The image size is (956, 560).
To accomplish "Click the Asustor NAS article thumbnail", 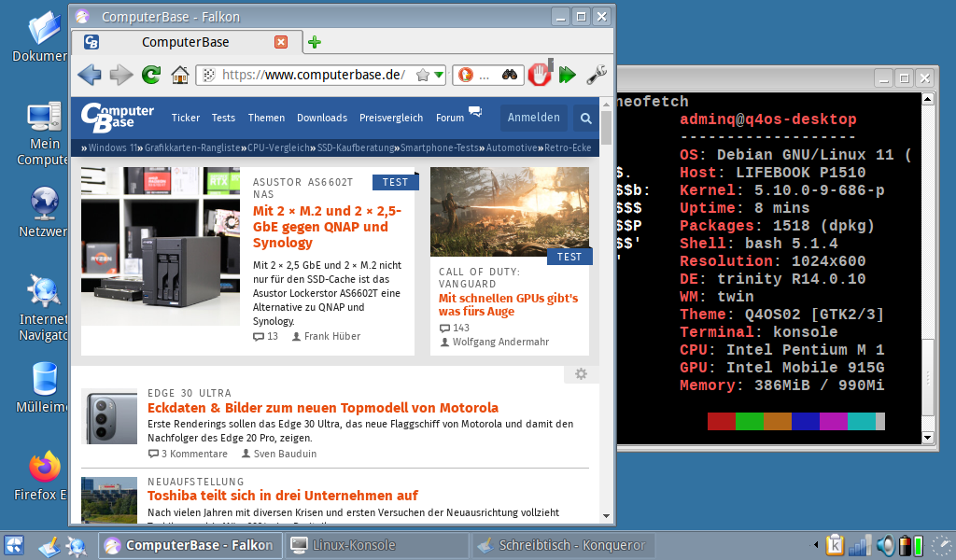I will [x=161, y=246].
